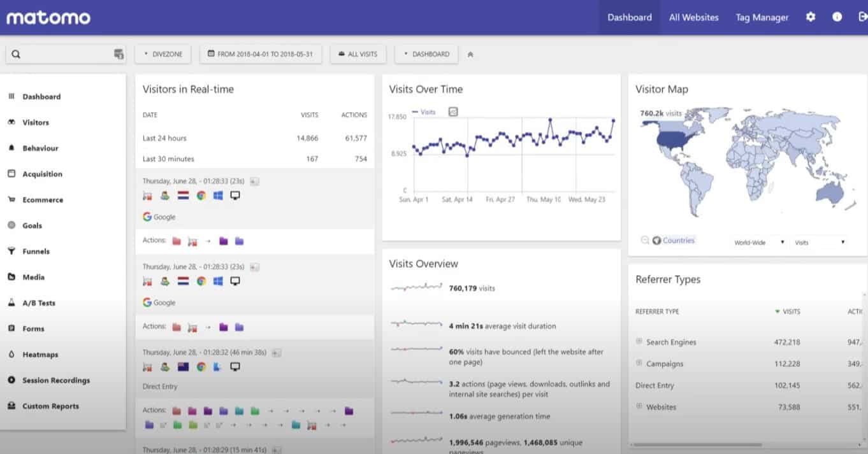Click the 73,588 visits value for Websites
The height and width of the screenshot is (454, 868).
789,407
